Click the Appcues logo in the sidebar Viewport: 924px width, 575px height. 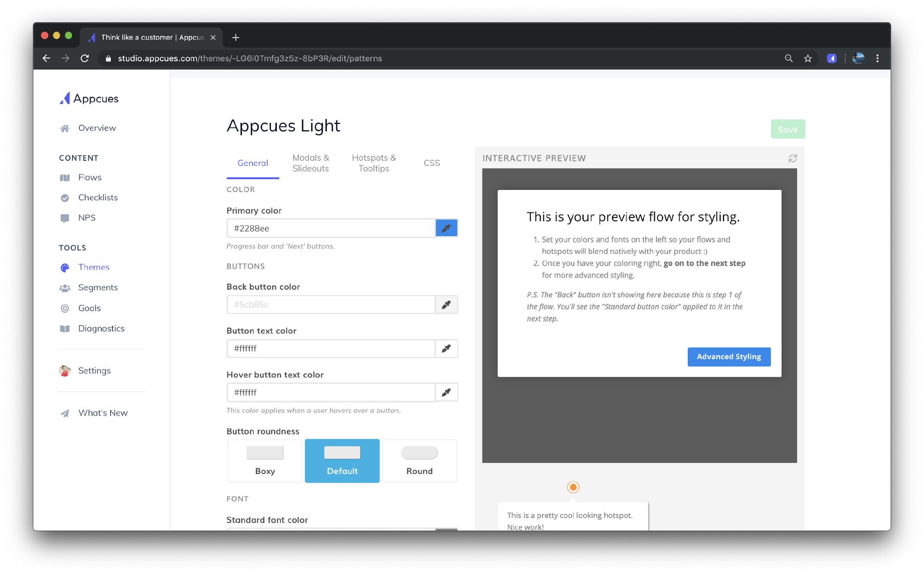coord(89,98)
